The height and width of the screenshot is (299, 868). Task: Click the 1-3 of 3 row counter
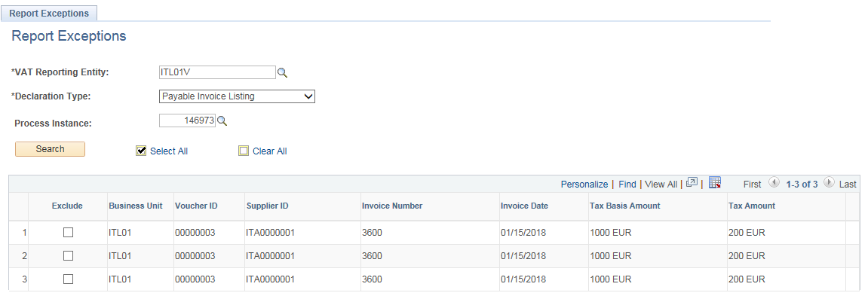point(802,184)
